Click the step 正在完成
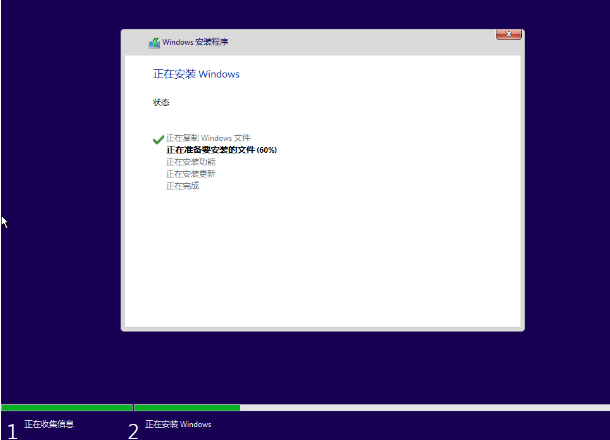610x440 pixels. [182, 186]
